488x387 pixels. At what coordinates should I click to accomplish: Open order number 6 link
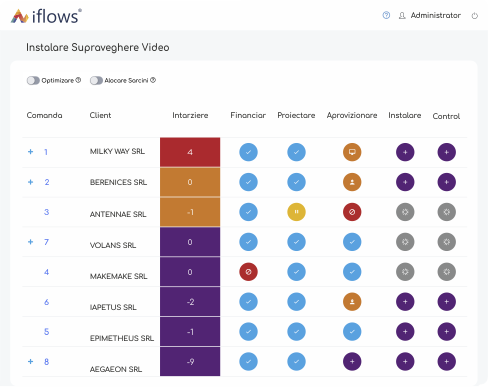(47, 302)
